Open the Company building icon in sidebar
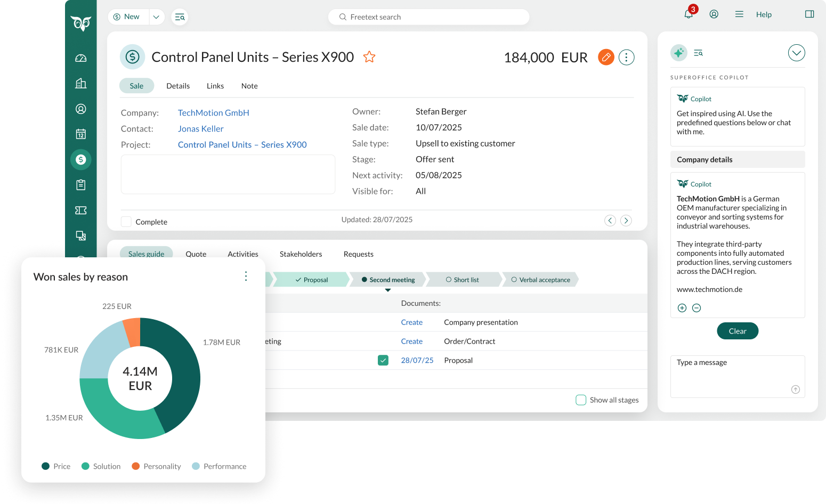Image resolution: width=826 pixels, height=504 pixels. [x=81, y=83]
